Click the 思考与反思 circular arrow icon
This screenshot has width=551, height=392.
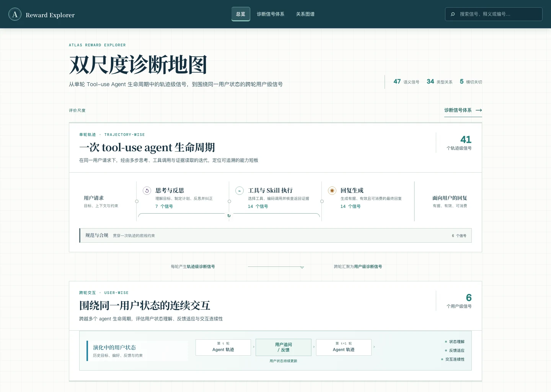pos(147,190)
